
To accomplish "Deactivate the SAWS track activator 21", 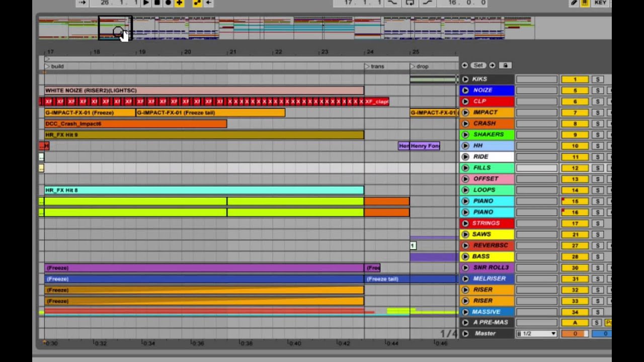I will coord(575,234).
